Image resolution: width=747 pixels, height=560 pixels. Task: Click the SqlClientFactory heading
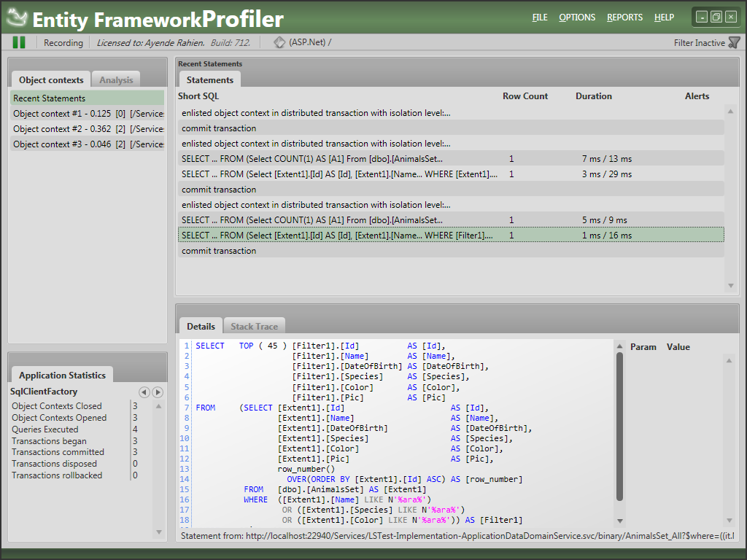click(x=44, y=392)
